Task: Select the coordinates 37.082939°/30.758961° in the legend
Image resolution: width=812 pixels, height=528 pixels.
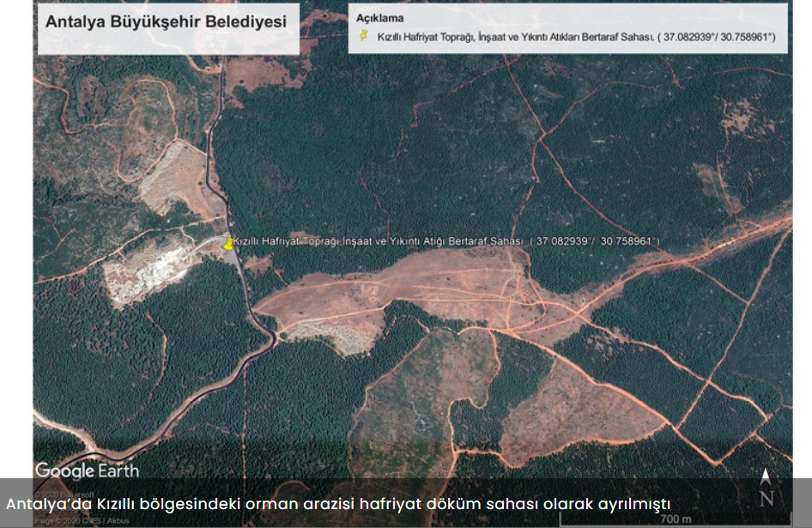Action: click(719, 37)
